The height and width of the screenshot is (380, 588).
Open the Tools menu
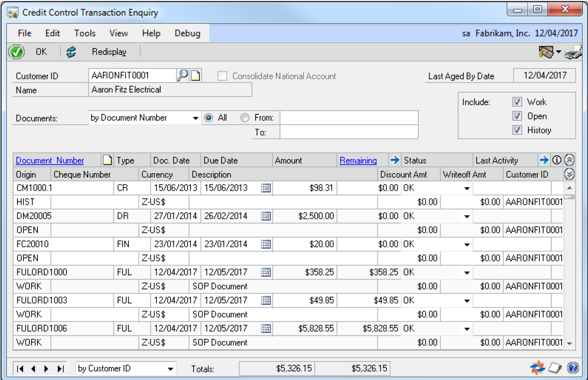click(x=84, y=33)
